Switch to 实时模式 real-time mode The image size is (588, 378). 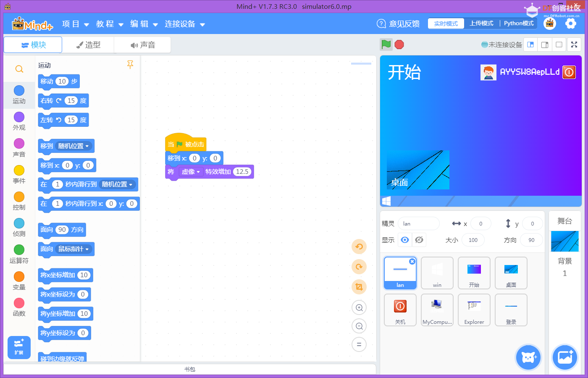[x=446, y=24]
